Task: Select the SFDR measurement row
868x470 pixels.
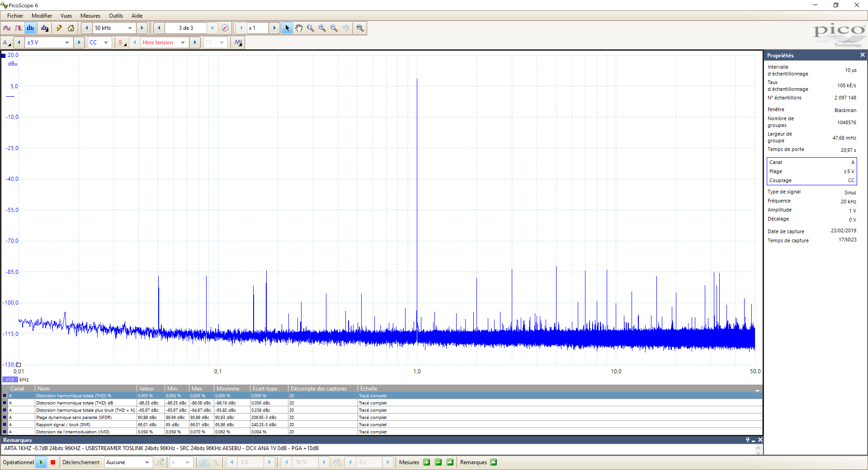Action: point(382,418)
